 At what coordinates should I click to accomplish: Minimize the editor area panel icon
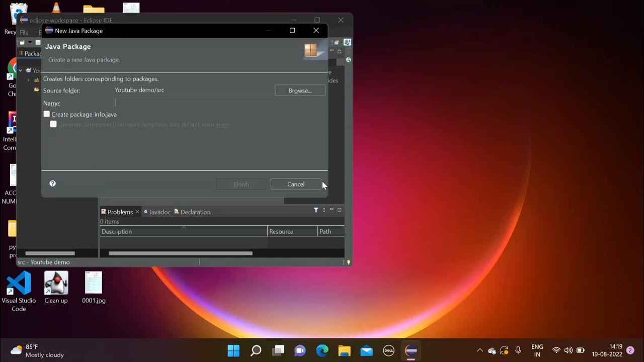pos(332,51)
